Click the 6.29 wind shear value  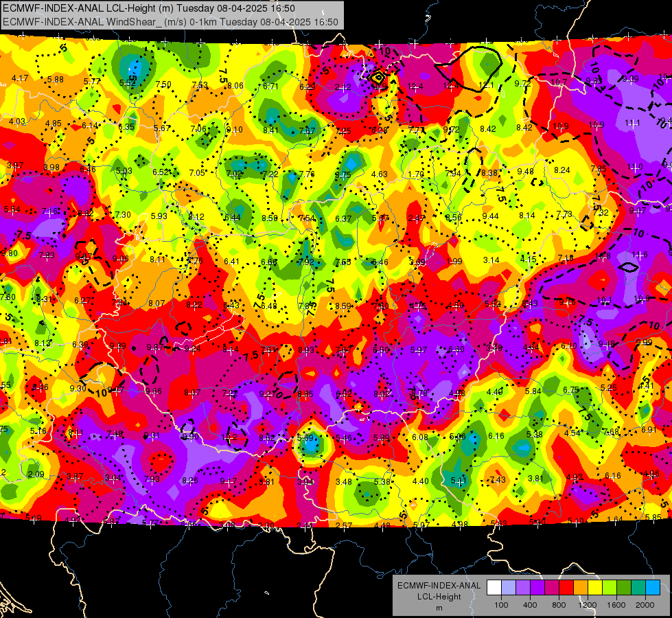[308, 87]
